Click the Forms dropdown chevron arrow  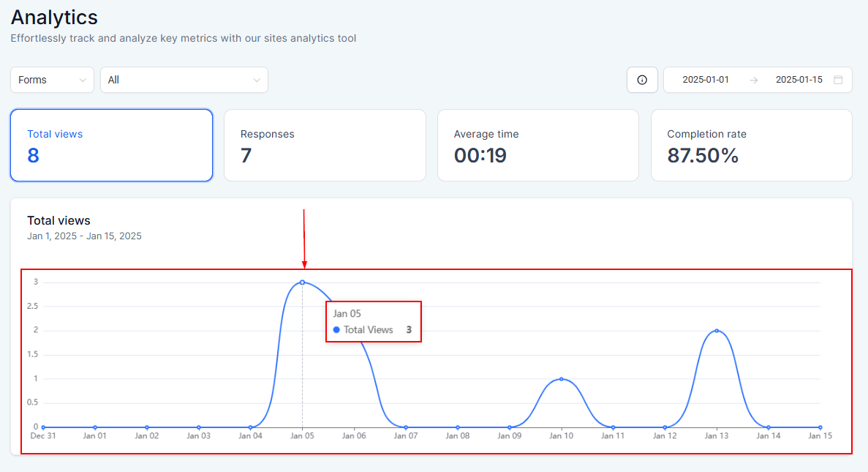tap(83, 80)
